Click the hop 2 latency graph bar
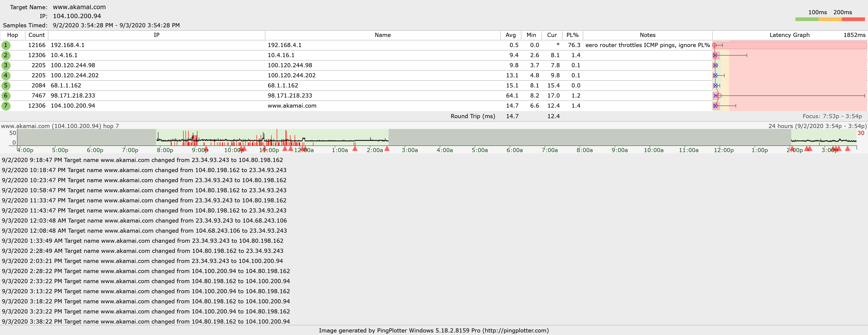This screenshot has width=868, height=335. tap(730, 55)
